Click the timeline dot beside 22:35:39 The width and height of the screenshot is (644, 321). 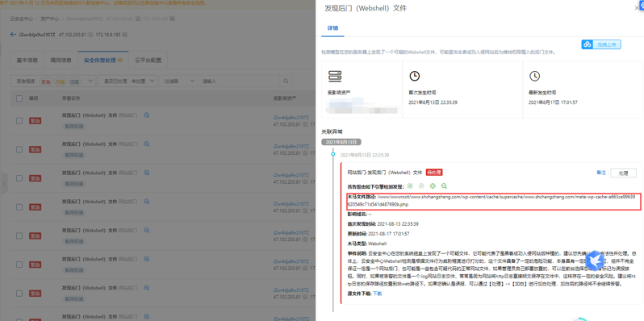[333, 154]
